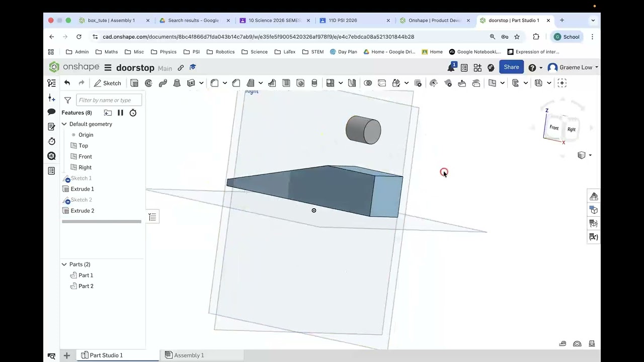Select the Chamfer tool
644x362 pixels.
click(236, 83)
